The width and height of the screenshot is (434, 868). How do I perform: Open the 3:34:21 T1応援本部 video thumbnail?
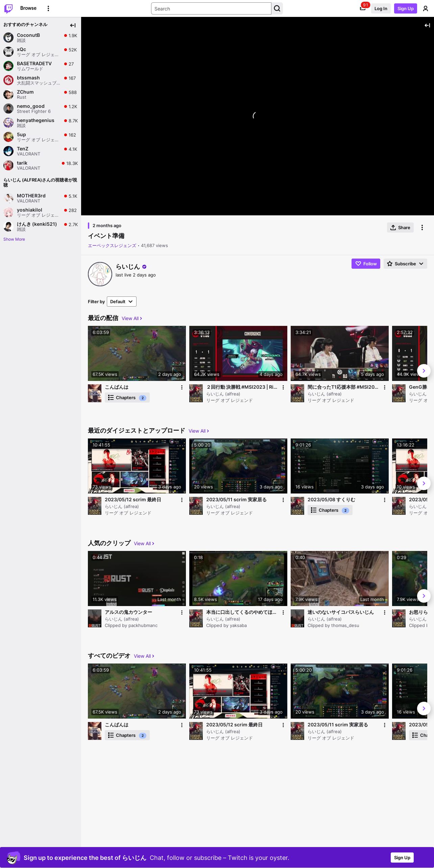tap(340, 353)
